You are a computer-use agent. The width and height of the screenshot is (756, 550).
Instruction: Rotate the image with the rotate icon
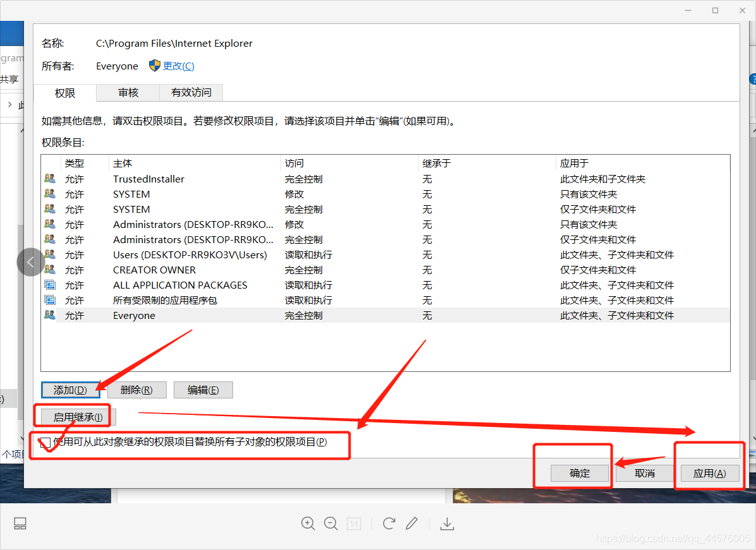coord(389,523)
